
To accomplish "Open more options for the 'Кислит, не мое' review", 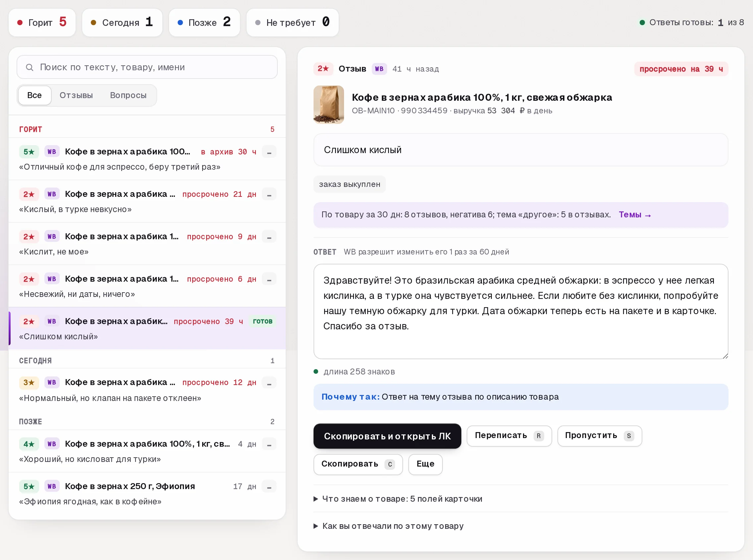I will coord(269,237).
